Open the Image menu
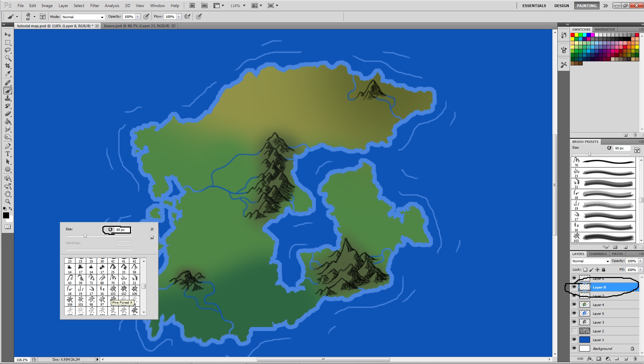This screenshot has height=364, width=644. point(47,6)
